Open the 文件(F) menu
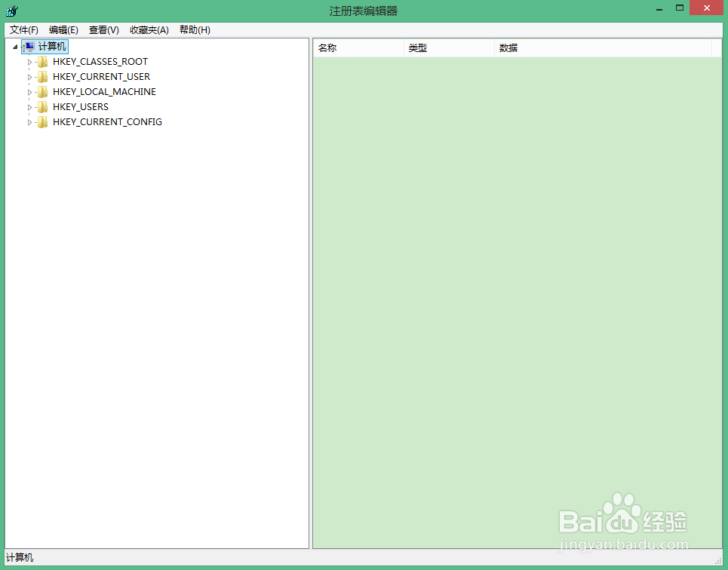This screenshot has width=728, height=570. (23, 30)
